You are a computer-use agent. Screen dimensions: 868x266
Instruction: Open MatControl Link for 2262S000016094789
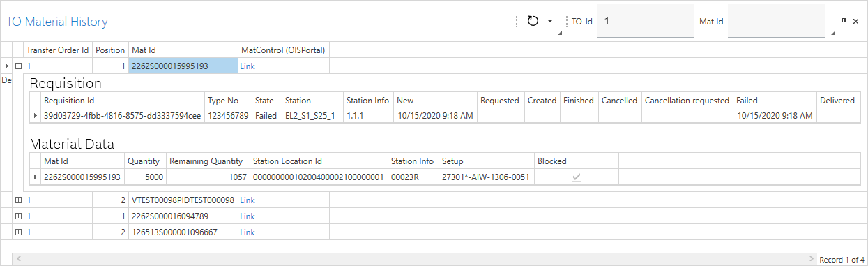(x=248, y=216)
